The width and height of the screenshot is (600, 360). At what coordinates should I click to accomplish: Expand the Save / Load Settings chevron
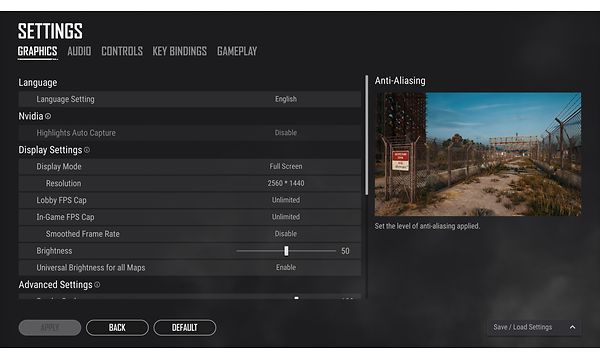click(572, 327)
